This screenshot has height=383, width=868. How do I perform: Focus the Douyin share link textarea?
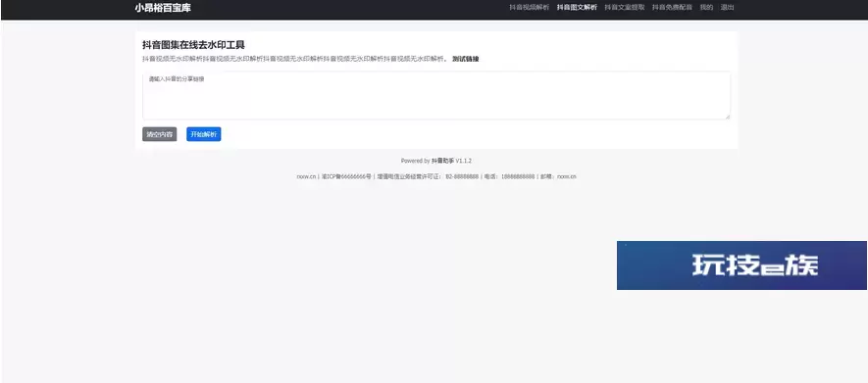436,95
